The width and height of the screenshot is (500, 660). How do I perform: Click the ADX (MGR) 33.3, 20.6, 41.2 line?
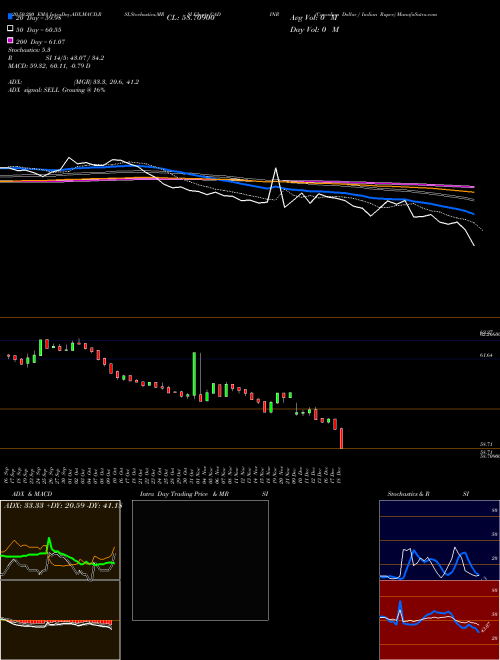73,82
